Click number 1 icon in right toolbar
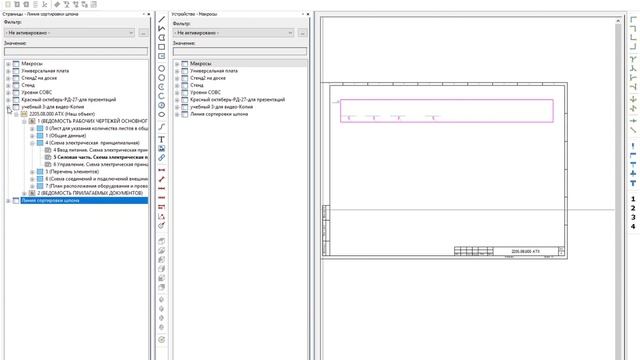Viewport: 640px width, 360px height. [x=633, y=199]
